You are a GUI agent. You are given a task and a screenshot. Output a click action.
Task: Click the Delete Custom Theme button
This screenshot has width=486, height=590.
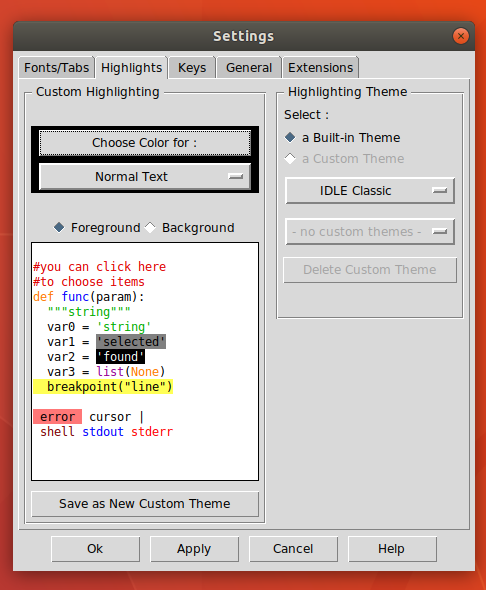tap(370, 270)
